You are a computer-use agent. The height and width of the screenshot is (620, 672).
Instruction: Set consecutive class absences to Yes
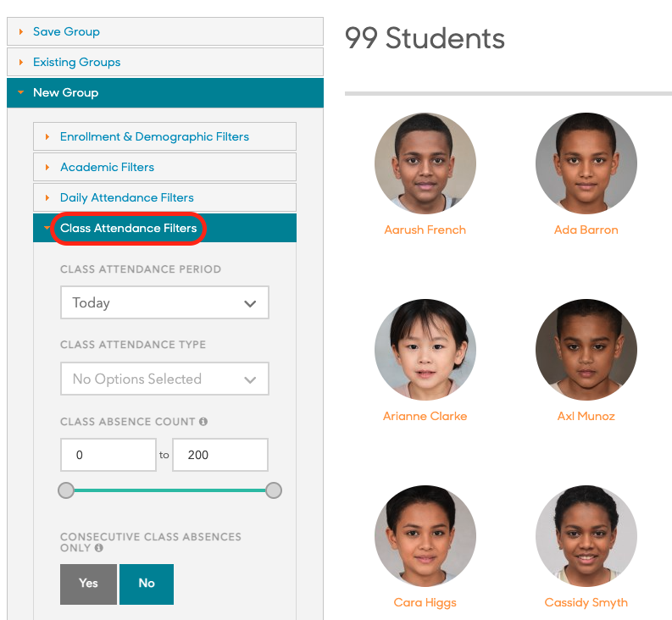(x=88, y=584)
